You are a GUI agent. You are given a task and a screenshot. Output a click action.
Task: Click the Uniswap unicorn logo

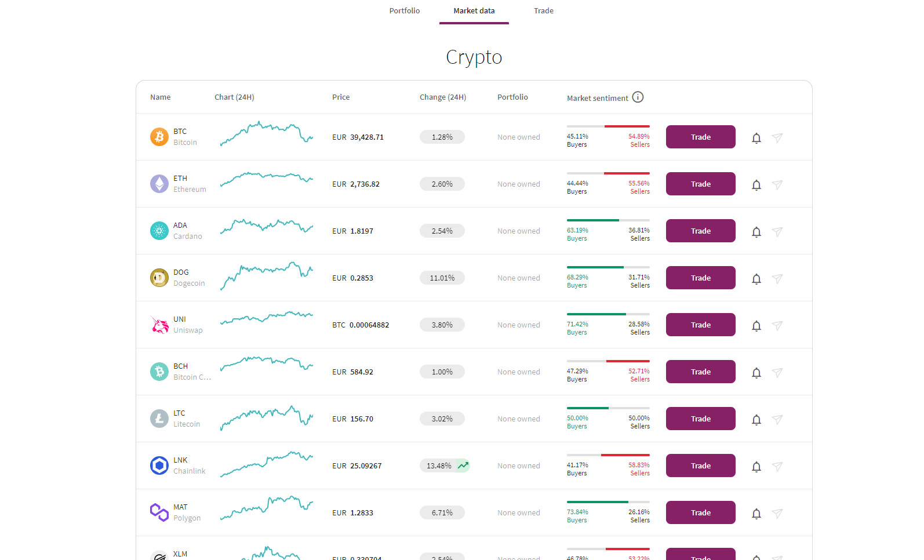tap(159, 325)
